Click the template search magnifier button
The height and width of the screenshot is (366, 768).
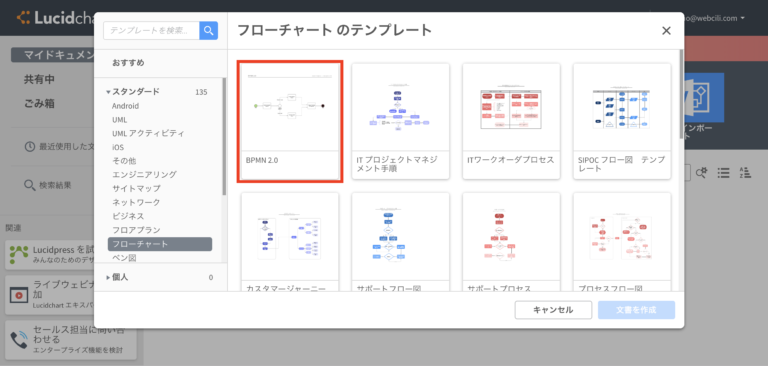209,31
